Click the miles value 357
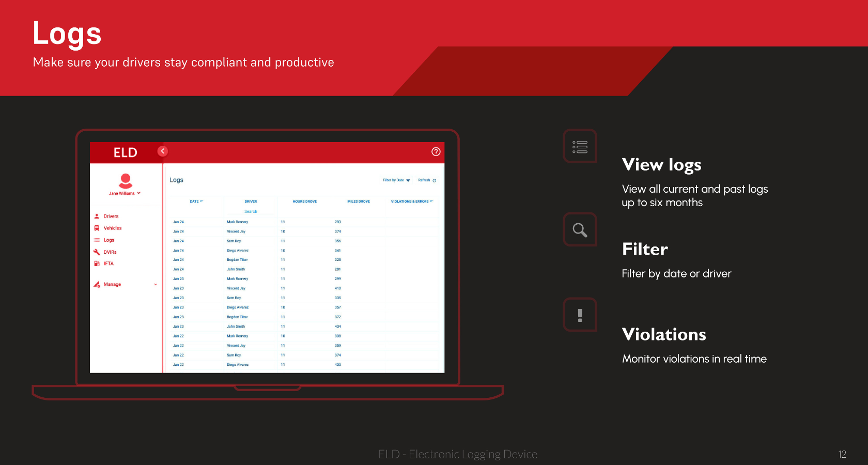Image resolution: width=868 pixels, height=465 pixels. [x=338, y=307]
